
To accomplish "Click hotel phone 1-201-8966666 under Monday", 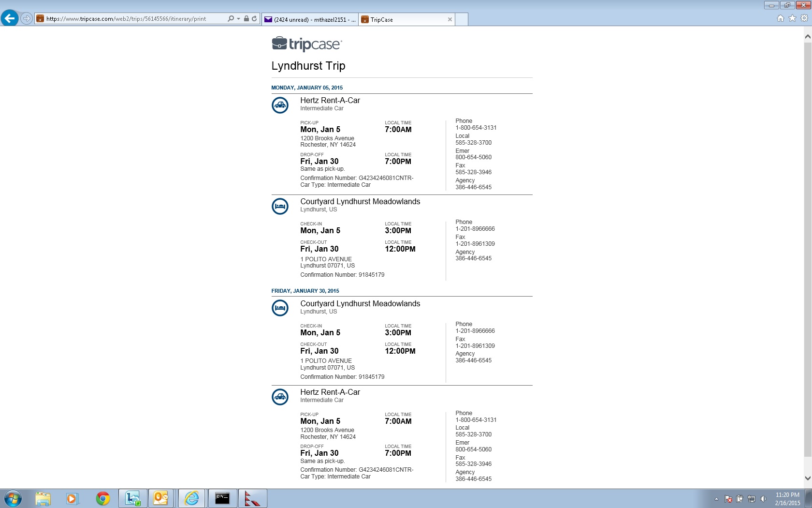I will click(x=475, y=229).
